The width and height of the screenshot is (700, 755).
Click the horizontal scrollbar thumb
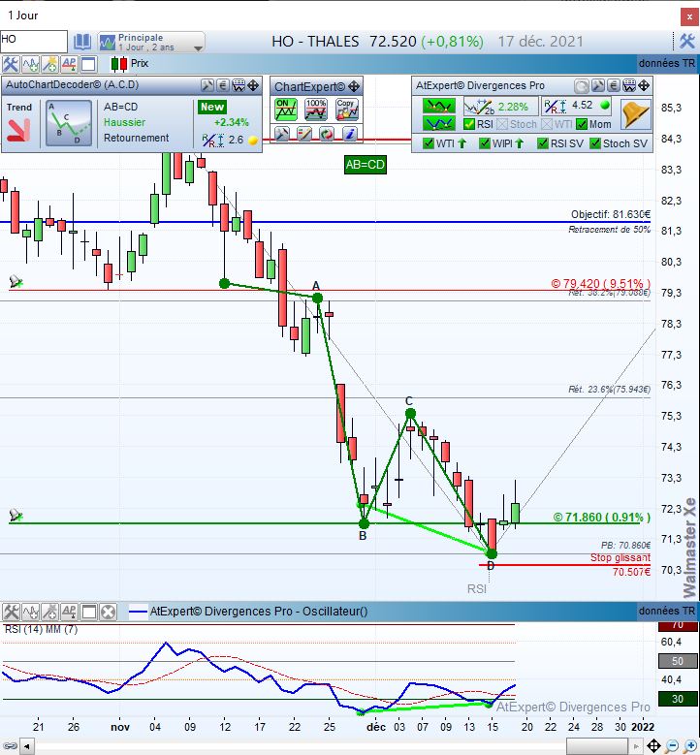pos(596,747)
